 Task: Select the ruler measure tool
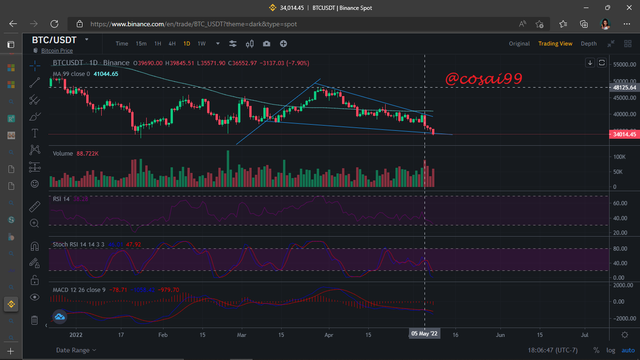tap(35, 207)
